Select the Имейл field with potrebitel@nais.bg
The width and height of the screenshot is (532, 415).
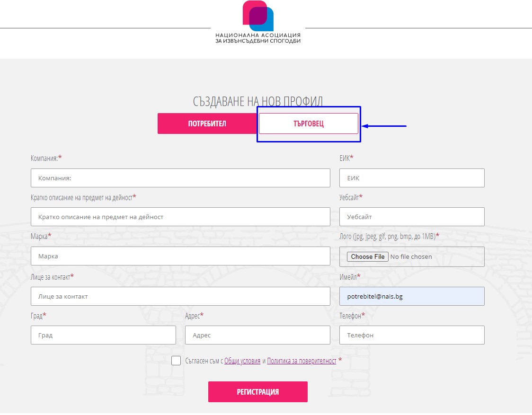tap(412, 296)
